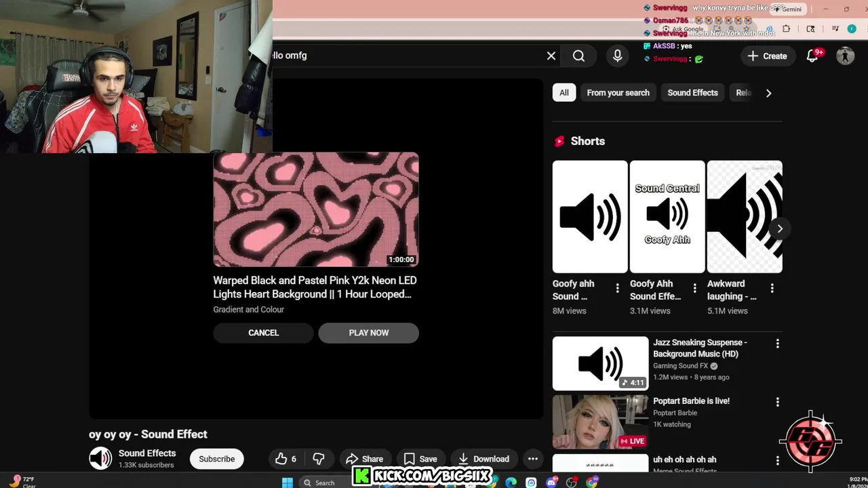This screenshot has height=488, width=868.
Task: Open the Sound Effects channel name link
Action: (x=147, y=453)
